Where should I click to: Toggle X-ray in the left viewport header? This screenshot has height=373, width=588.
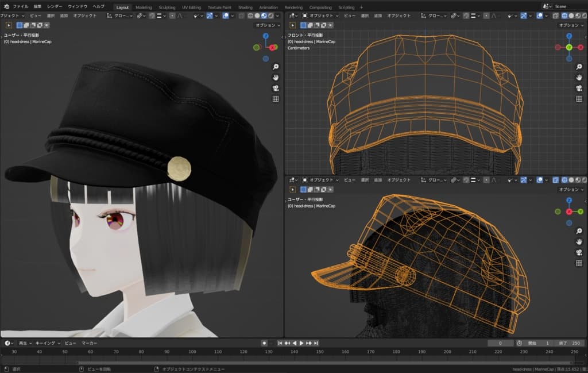242,16
